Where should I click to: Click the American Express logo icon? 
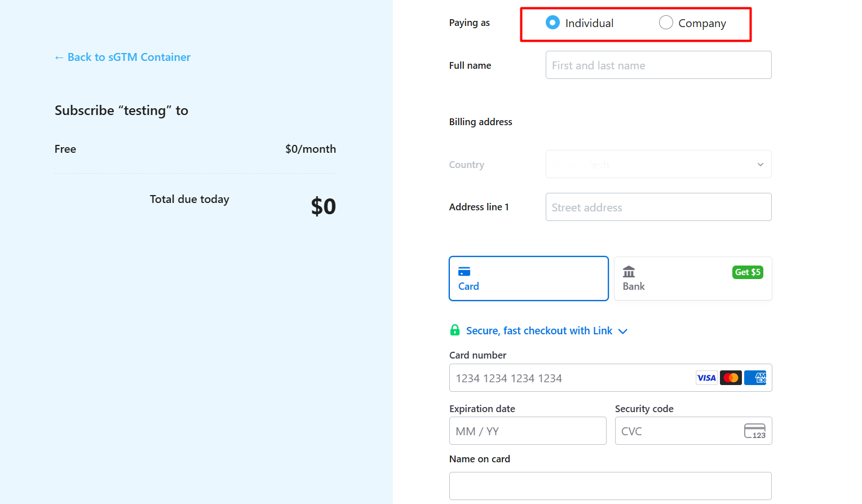755,378
